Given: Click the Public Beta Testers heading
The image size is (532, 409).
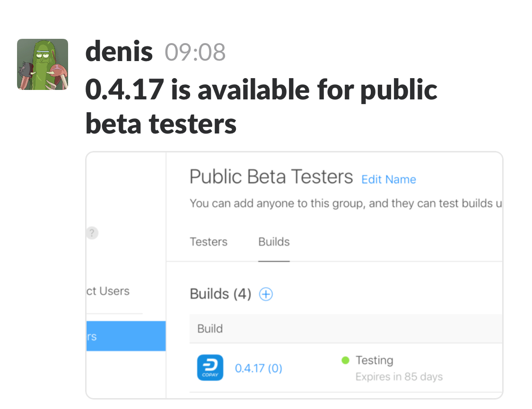Looking at the screenshot, I should 271,177.
